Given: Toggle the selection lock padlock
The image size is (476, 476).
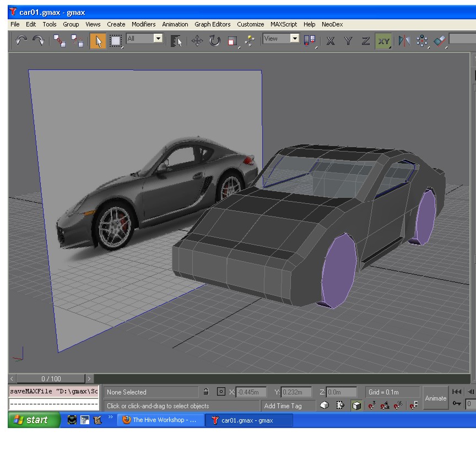Looking at the screenshot, I should click(206, 391).
